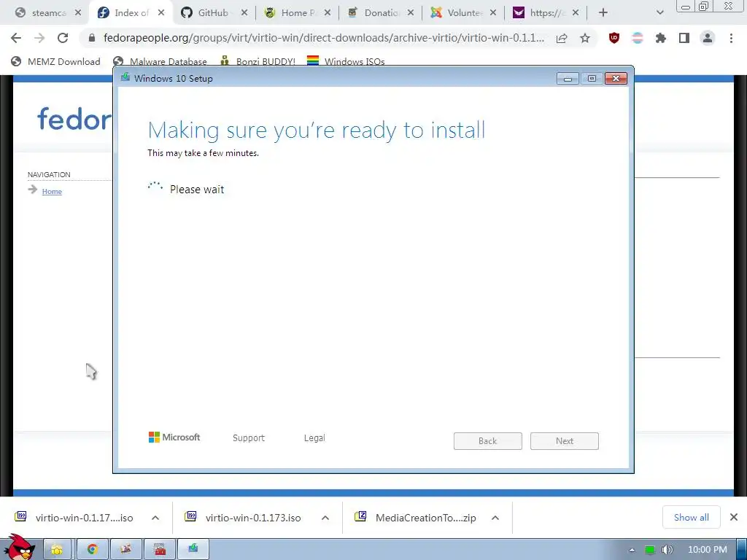Expand options for virtio-win-0.1.17....iso download
The image size is (747, 560).
click(155, 518)
